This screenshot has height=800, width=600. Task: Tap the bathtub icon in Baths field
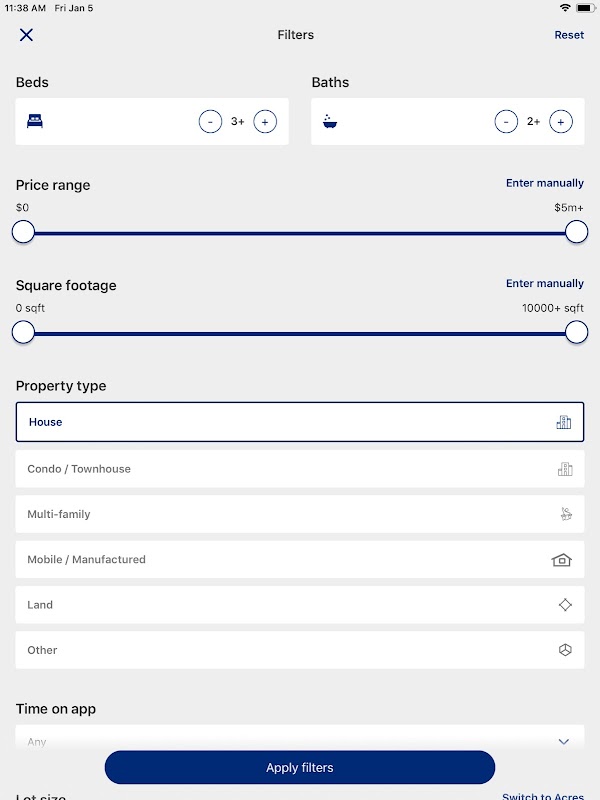(x=330, y=122)
